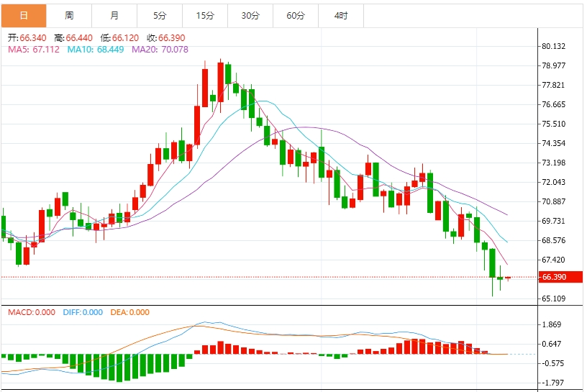Viewport: 587px width, 392px height.
Task: Click the 低:66.120 low price value
Action: point(119,38)
